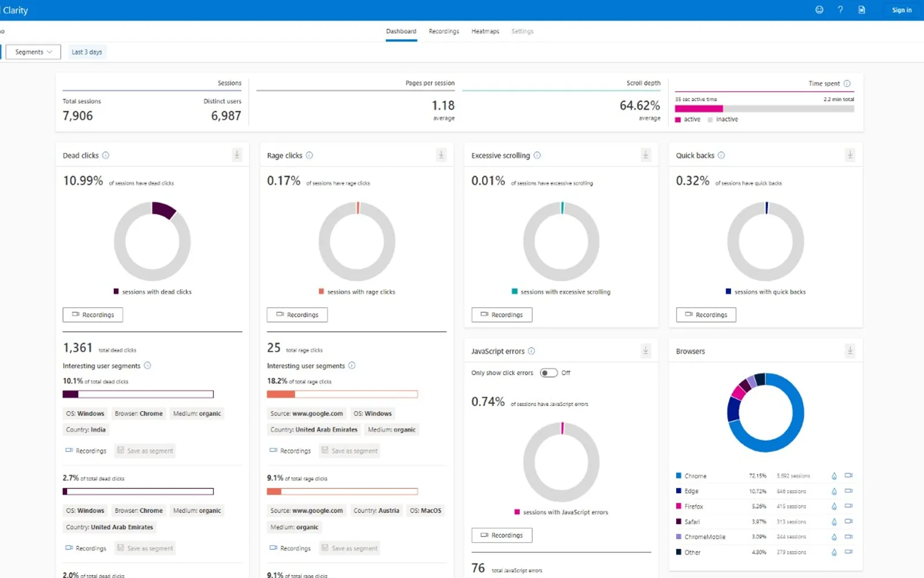This screenshot has width=924, height=578.
Task: Show info about Dead clicks
Action: (106, 155)
